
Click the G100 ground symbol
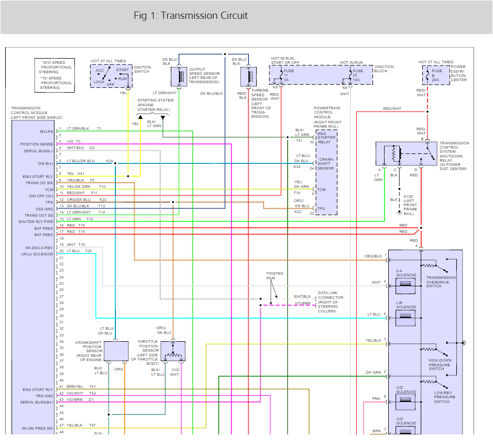(x=398, y=212)
